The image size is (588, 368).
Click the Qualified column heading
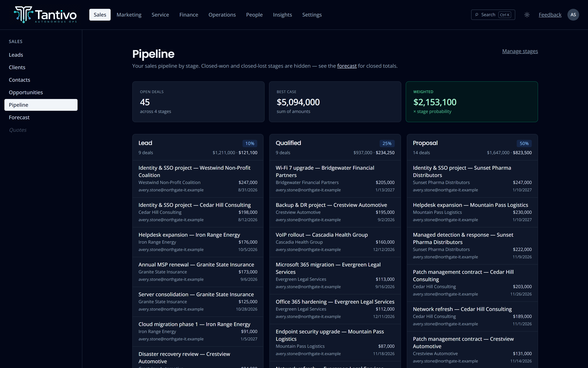(288, 143)
